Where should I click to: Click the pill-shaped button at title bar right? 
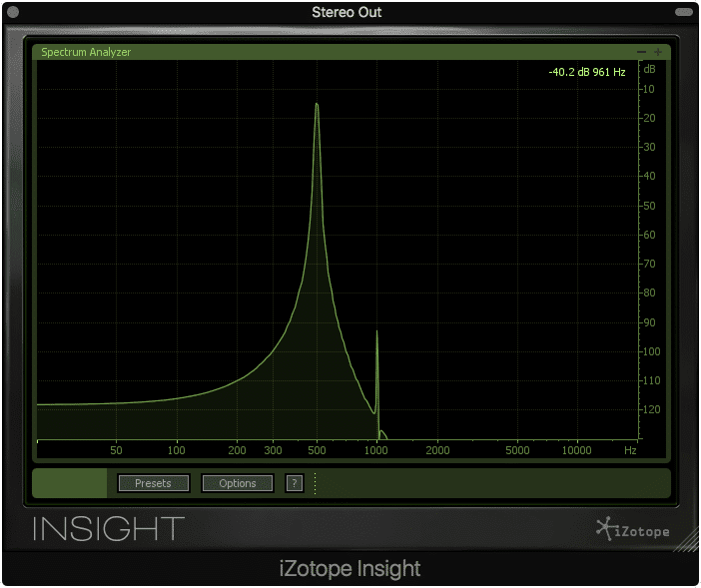(x=684, y=12)
